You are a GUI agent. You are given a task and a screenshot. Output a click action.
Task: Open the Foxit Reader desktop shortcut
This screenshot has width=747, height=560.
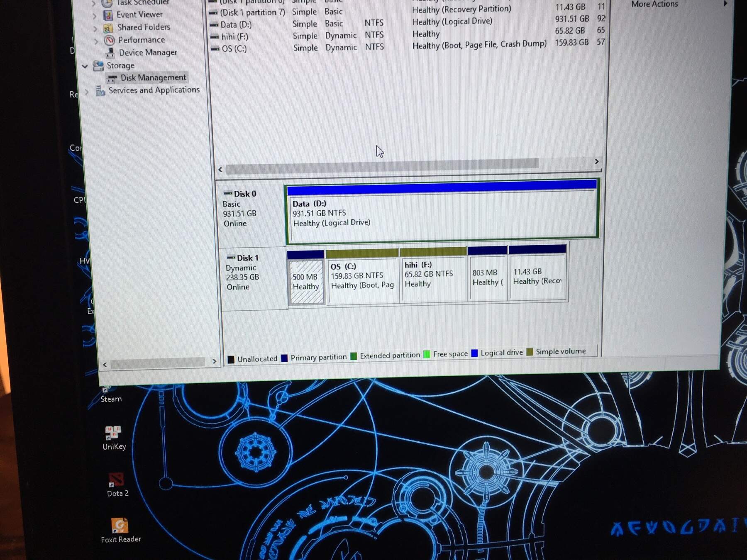120,531
